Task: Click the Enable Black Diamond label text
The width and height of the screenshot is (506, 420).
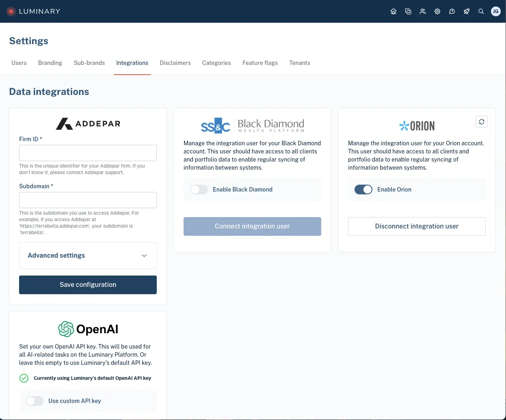Action: pos(243,190)
